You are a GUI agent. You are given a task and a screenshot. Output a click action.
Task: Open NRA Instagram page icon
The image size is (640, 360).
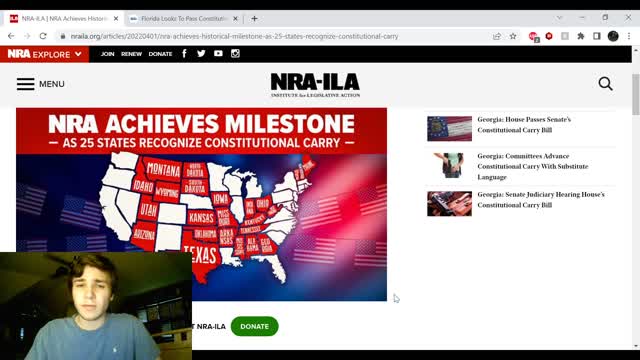point(235,54)
